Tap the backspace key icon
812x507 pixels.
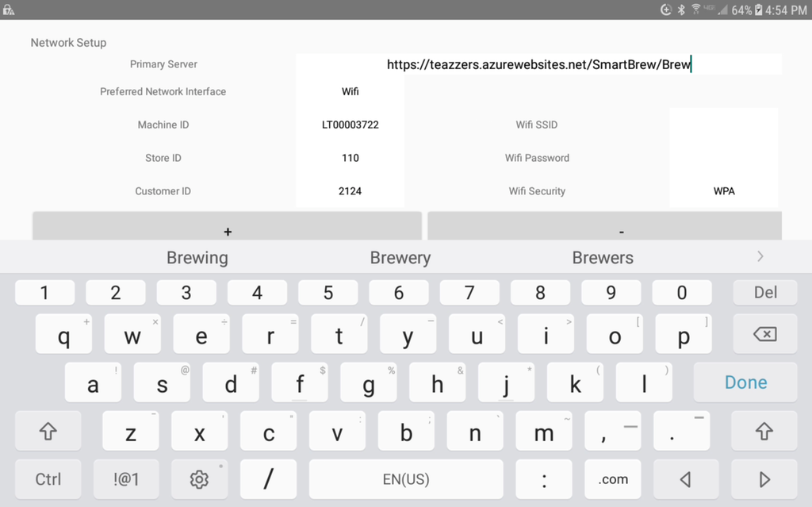coord(764,334)
